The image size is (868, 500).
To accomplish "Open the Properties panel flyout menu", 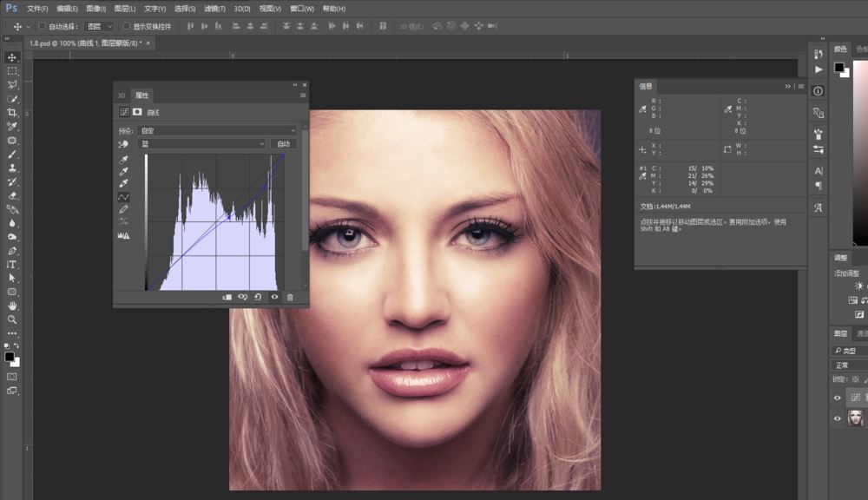I will 303,95.
